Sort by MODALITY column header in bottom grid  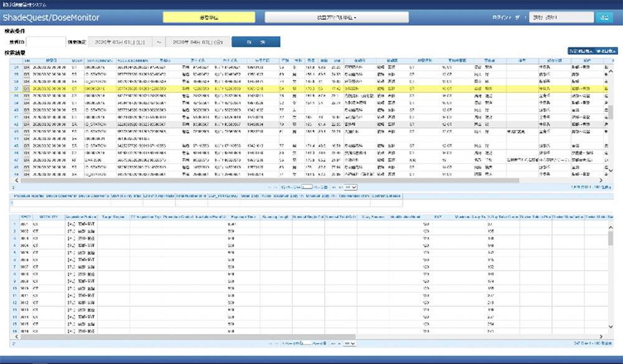[x=49, y=217]
